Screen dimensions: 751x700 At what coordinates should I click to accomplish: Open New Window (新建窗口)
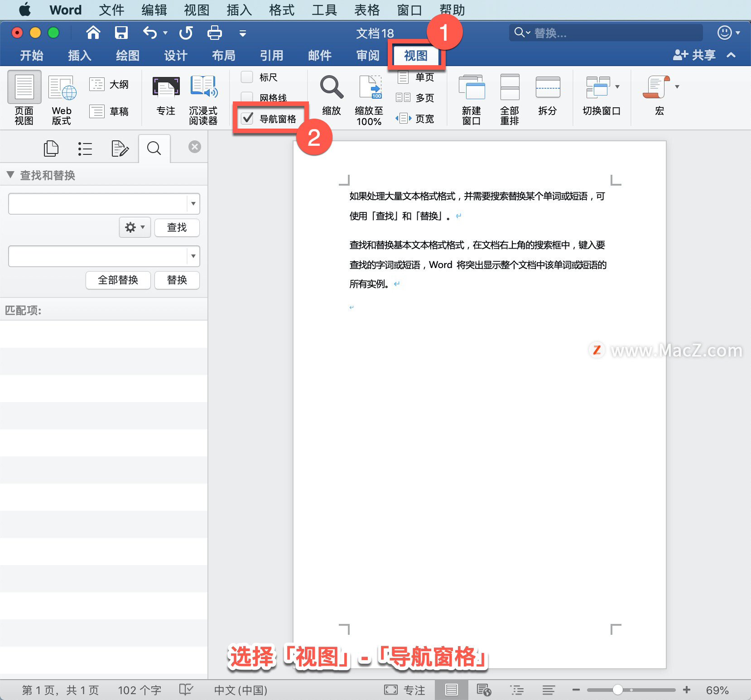pyautogui.click(x=472, y=101)
